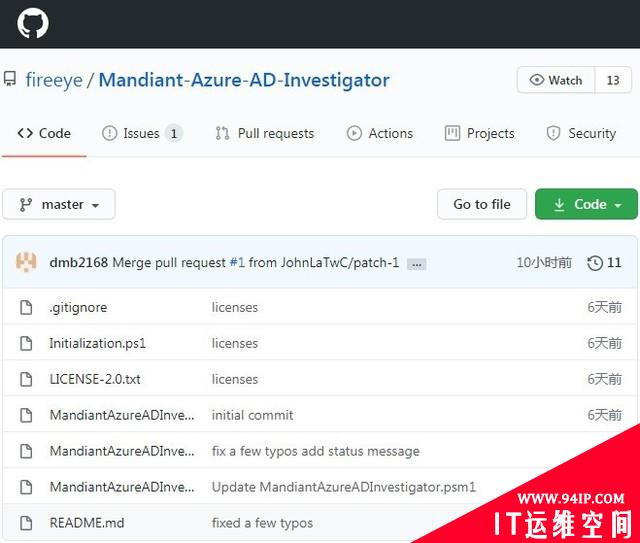Screen dimensions: 640x543
Task: Open the fireeye owner profile link
Action: pyautogui.click(x=54, y=80)
